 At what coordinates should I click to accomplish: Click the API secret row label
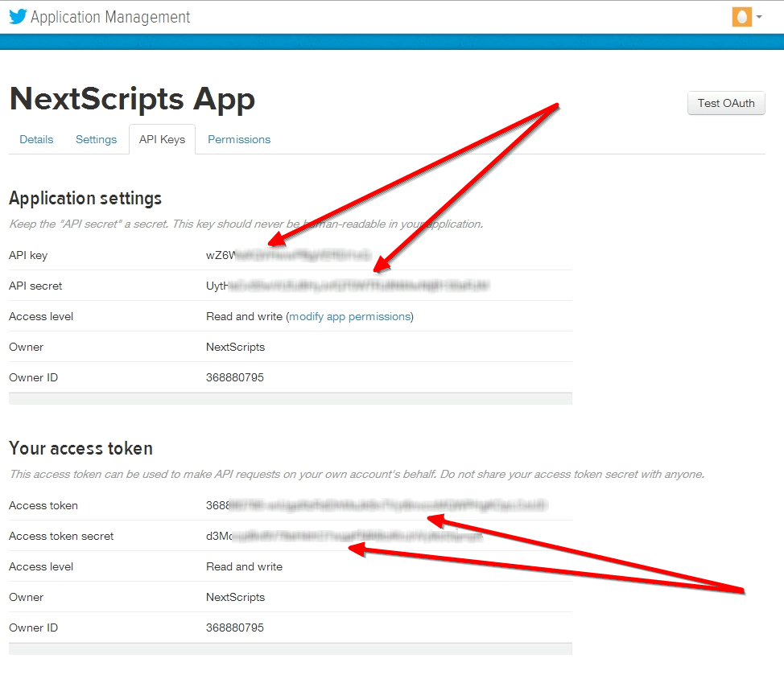(x=35, y=286)
